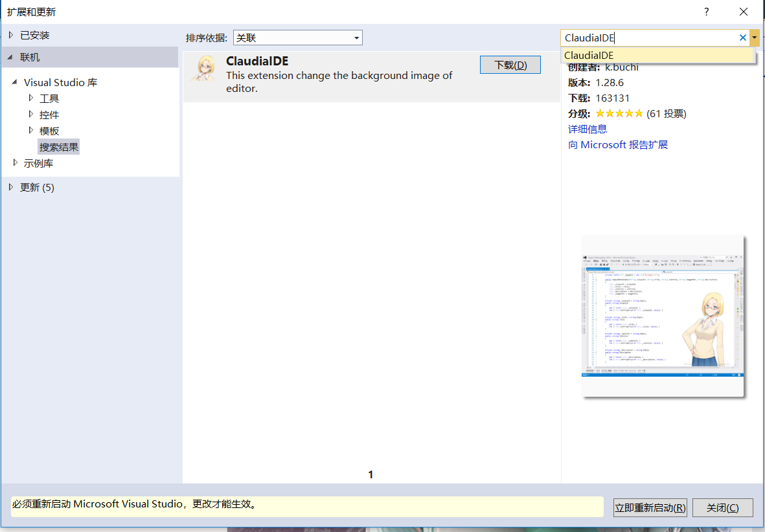Click the extension description text
The image size is (765, 532).
(339, 82)
